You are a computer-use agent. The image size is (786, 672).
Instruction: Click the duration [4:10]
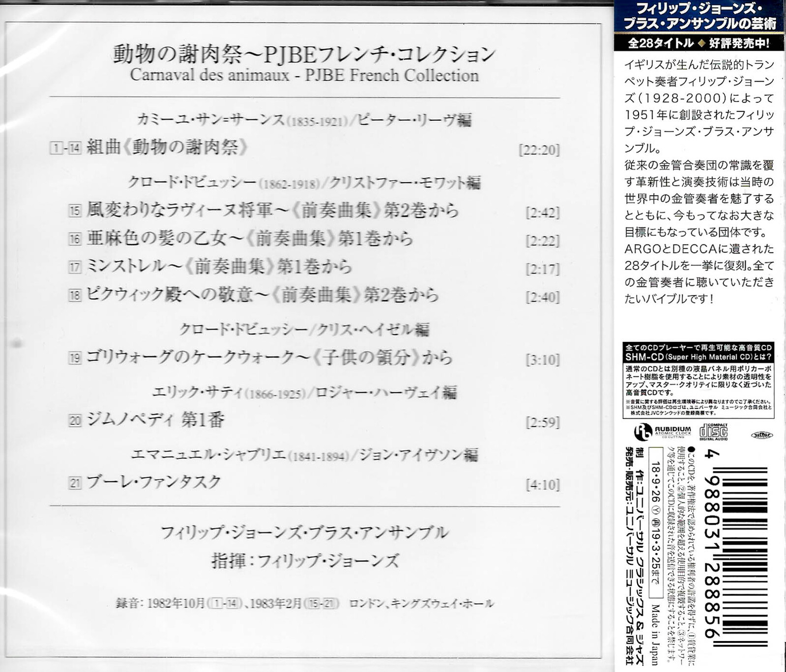(543, 485)
